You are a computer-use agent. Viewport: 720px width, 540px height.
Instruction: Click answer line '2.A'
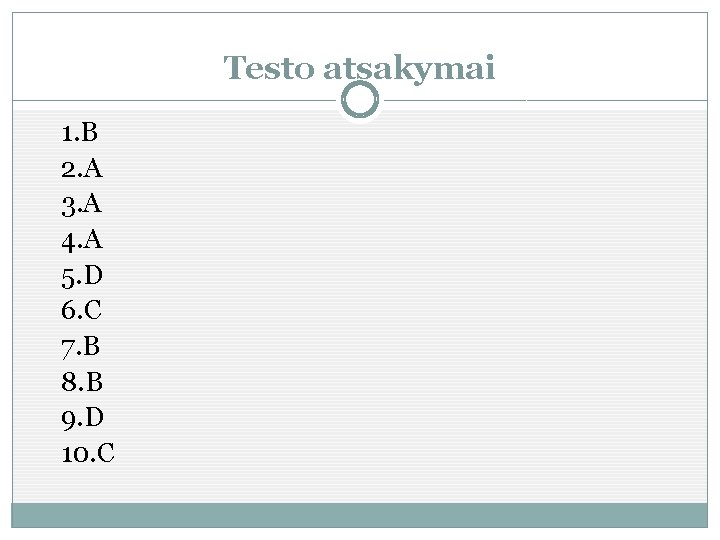(82, 168)
